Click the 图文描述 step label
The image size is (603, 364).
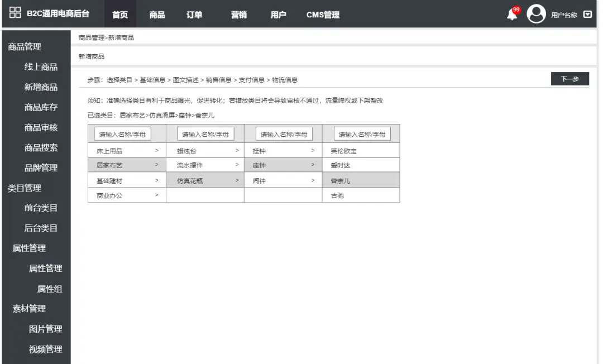pos(185,80)
